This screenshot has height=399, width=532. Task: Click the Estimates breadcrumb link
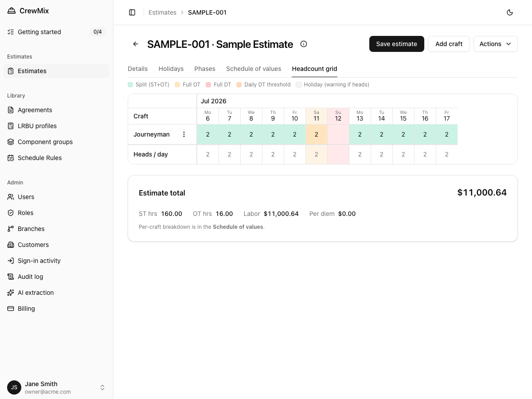click(162, 12)
